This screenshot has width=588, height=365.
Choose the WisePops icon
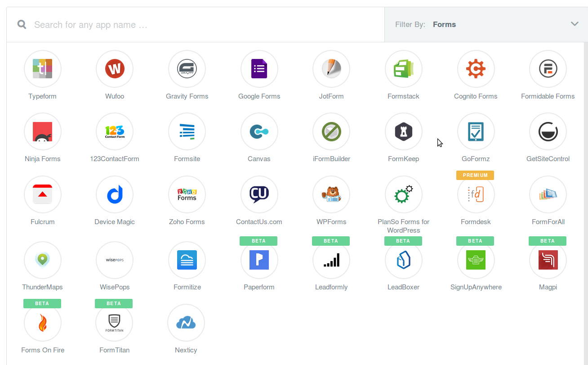115,260
